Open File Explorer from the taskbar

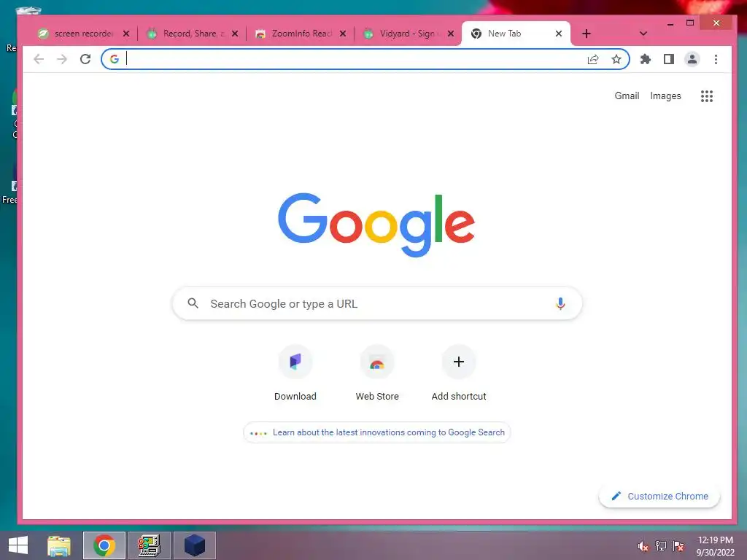pos(59,545)
